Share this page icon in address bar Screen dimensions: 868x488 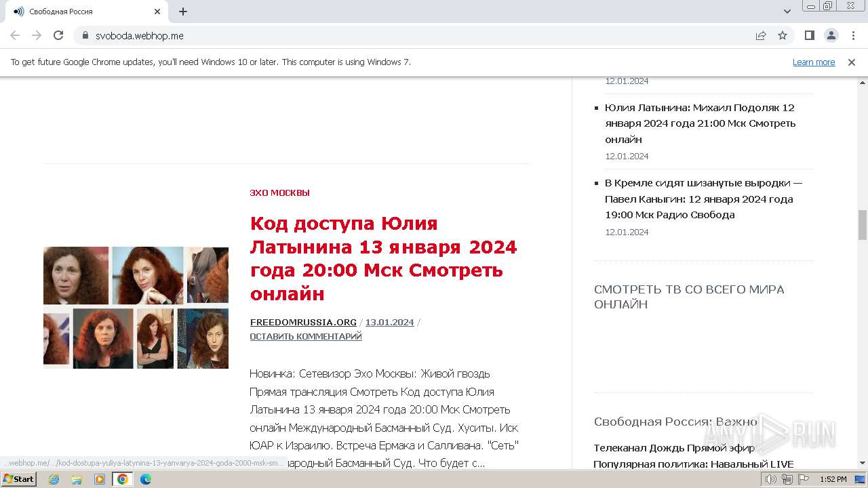pyautogui.click(x=761, y=35)
